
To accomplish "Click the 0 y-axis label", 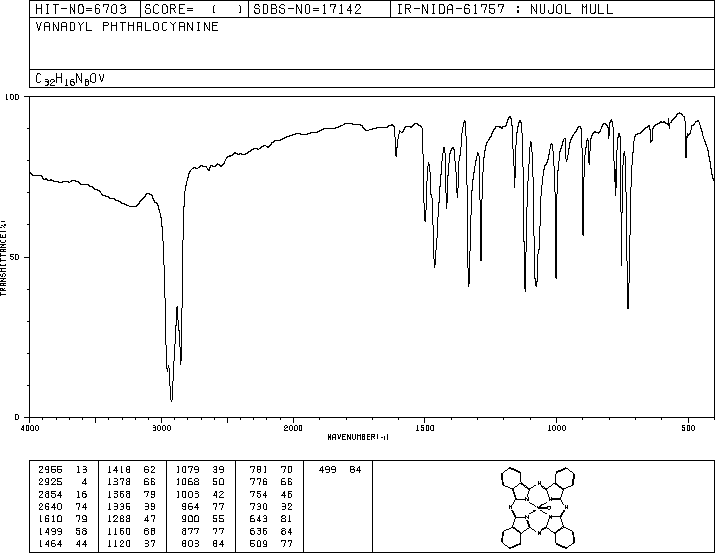I will (17, 417).
